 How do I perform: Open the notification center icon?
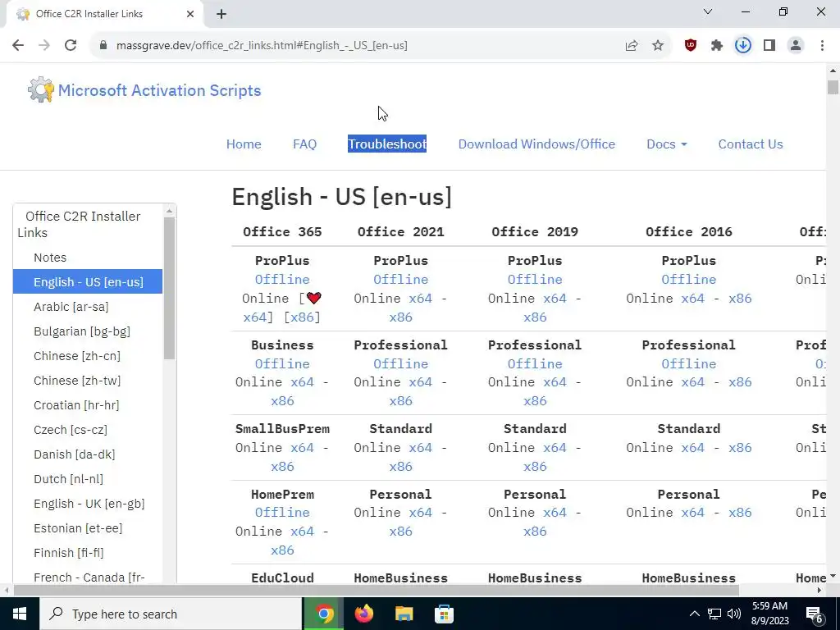tap(814, 614)
